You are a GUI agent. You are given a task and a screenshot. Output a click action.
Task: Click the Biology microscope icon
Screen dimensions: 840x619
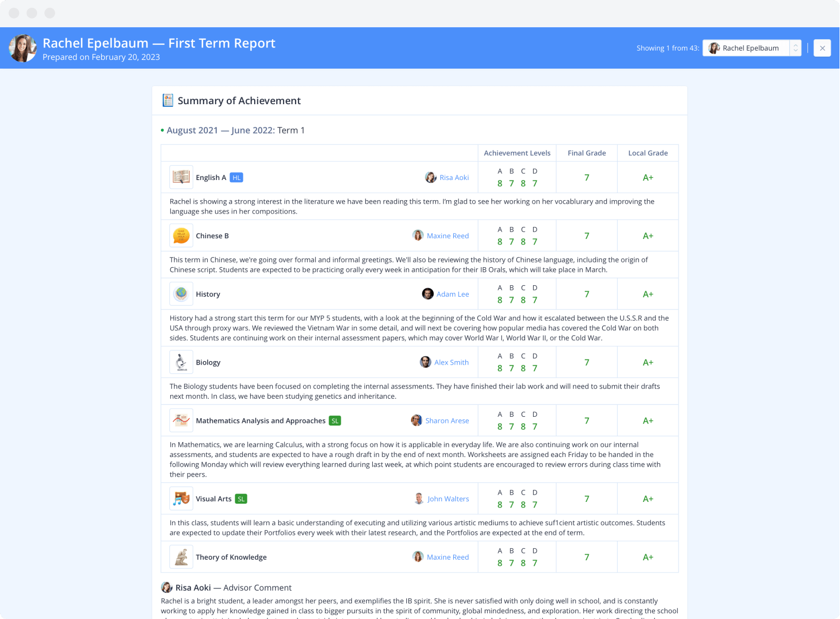point(181,363)
